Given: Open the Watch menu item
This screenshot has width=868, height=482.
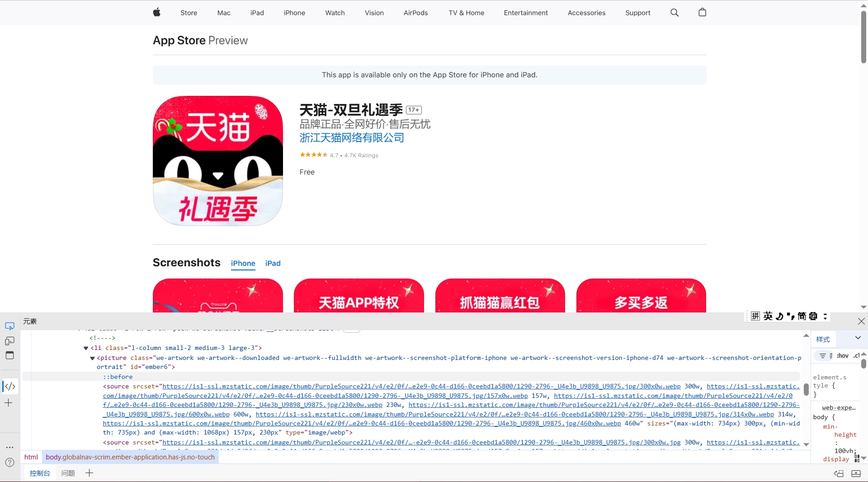Looking at the screenshot, I should pyautogui.click(x=335, y=13).
